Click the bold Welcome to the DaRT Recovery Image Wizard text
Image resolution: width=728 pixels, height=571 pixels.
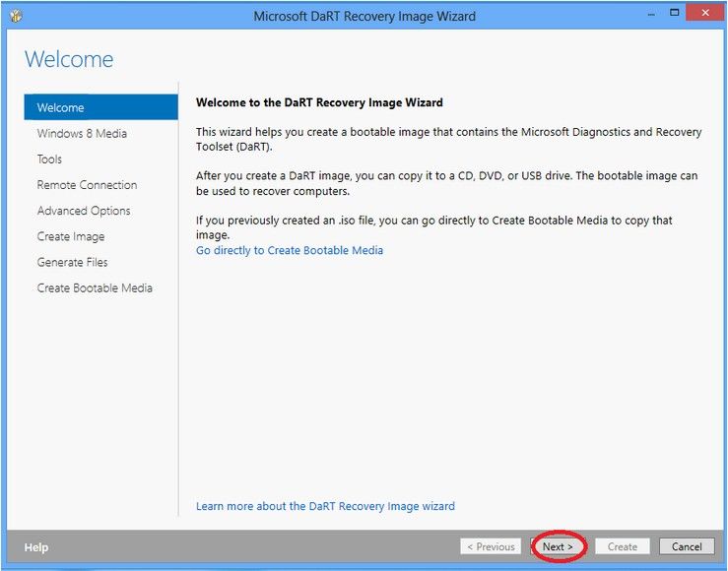coord(319,102)
